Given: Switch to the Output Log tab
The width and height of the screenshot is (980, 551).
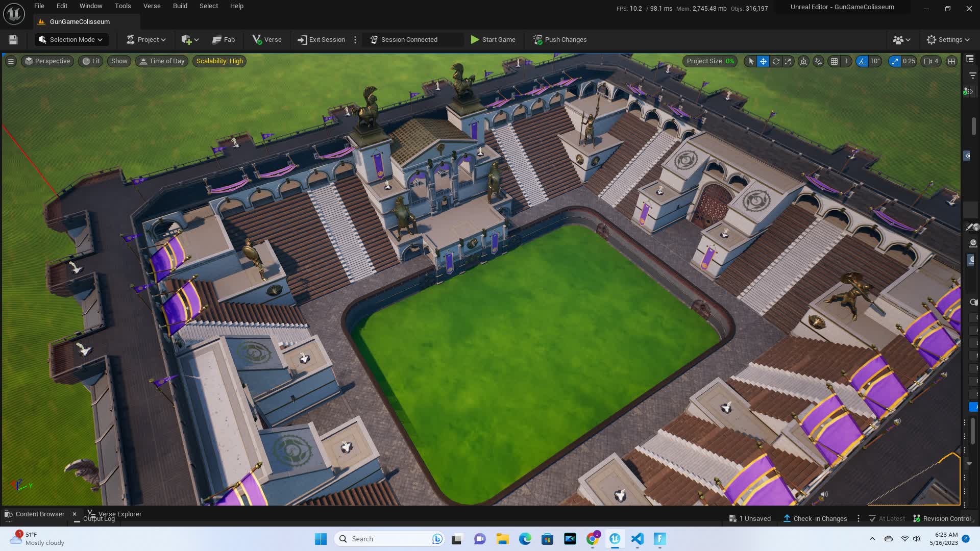Looking at the screenshot, I should point(99,518).
